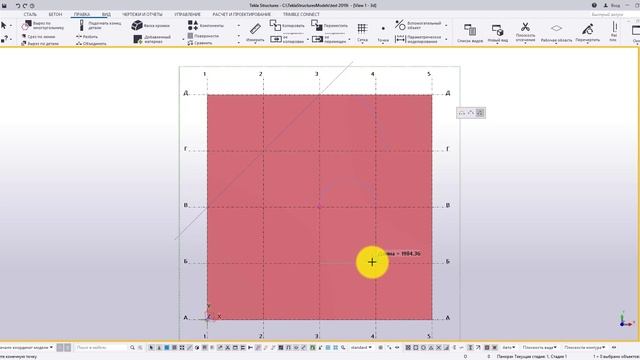The height and width of the screenshot is (360, 640).
Task: Select the Поверхности tool
Action: pyautogui.click(x=203, y=36)
